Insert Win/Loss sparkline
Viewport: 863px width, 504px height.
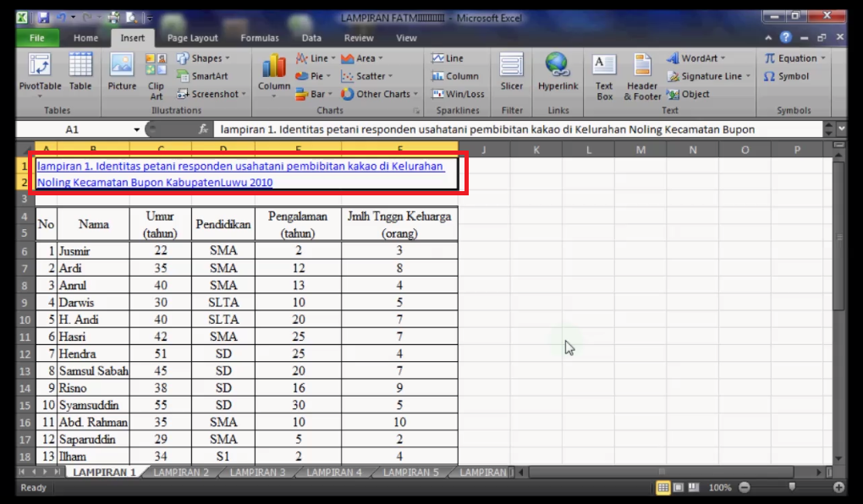click(x=458, y=94)
